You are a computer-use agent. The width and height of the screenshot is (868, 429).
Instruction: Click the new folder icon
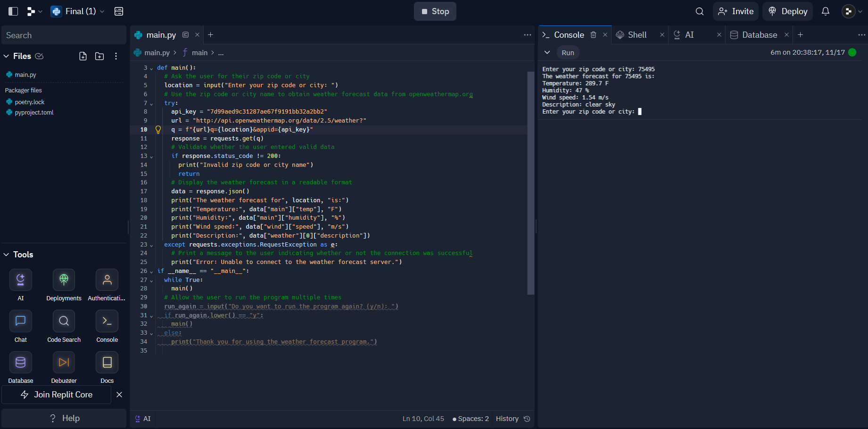pyautogui.click(x=99, y=56)
